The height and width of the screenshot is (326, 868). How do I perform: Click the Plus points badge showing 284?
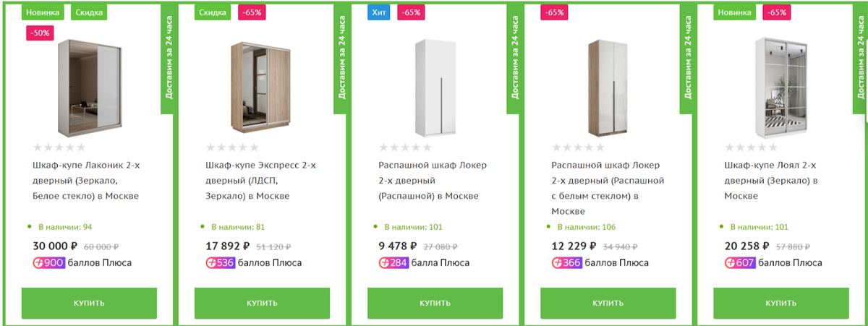coord(393,262)
